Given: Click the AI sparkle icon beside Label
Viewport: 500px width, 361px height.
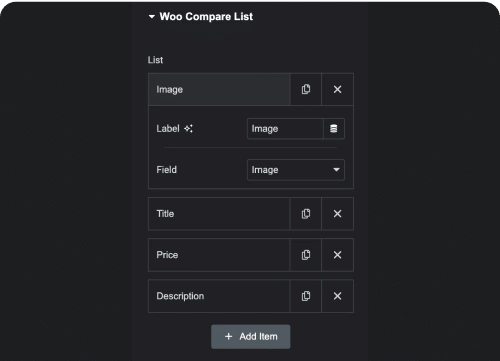Looking at the screenshot, I should (188, 128).
